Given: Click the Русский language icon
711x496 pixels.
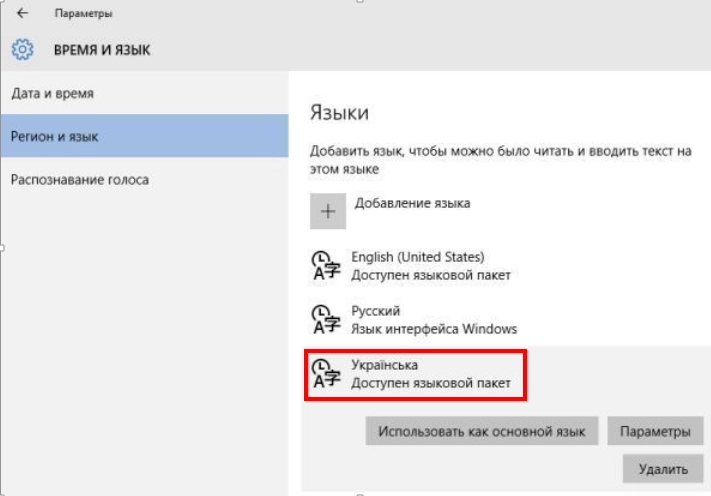Looking at the screenshot, I should coord(327,320).
